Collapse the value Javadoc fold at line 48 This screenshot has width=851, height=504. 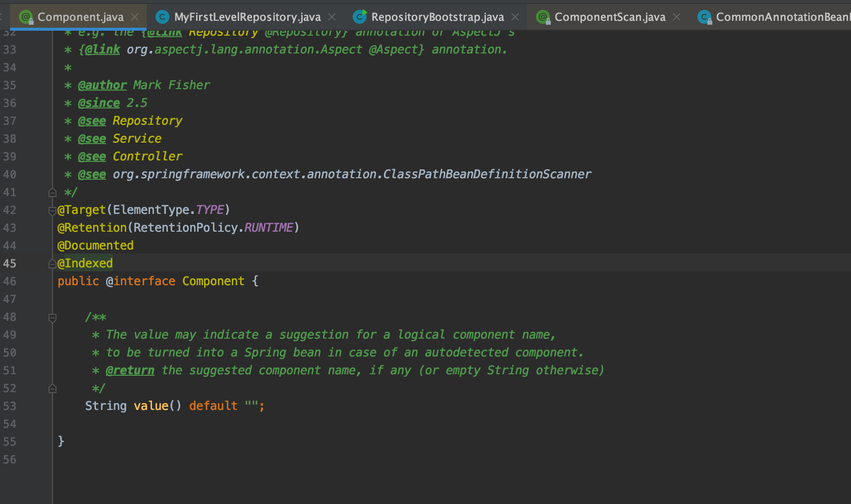[x=53, y=317]
